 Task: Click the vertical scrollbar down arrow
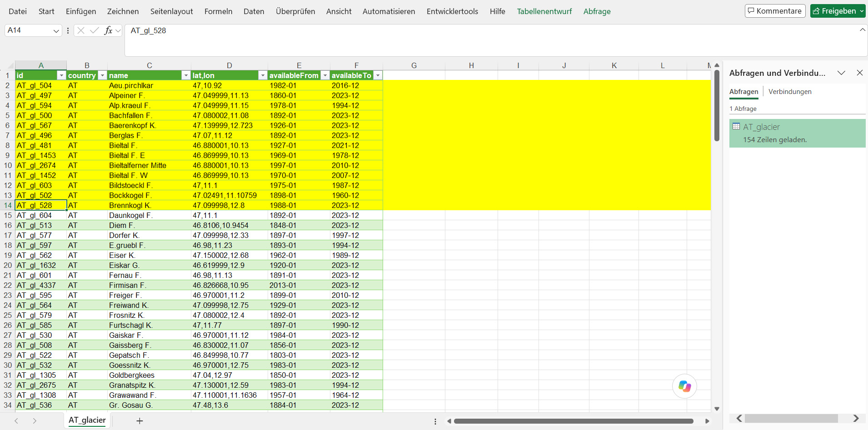(x=717, y=409)
